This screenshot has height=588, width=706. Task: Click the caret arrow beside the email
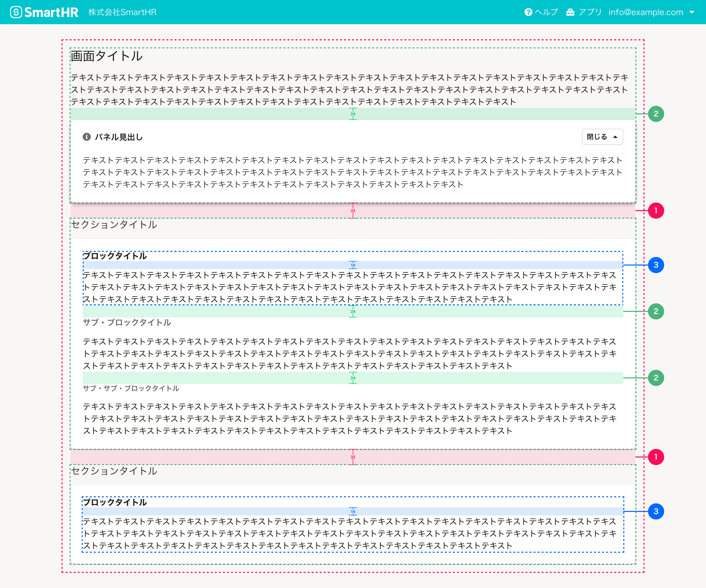692,12
